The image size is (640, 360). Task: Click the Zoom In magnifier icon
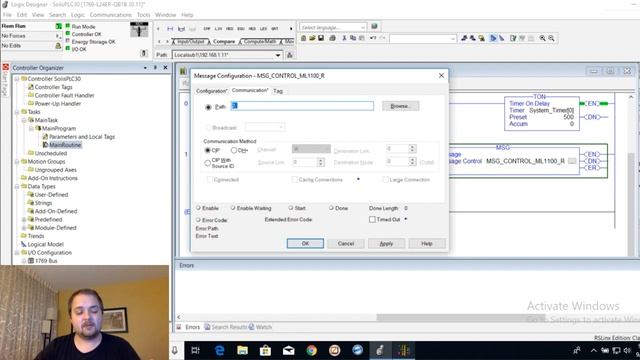click(x=542, y=38)
